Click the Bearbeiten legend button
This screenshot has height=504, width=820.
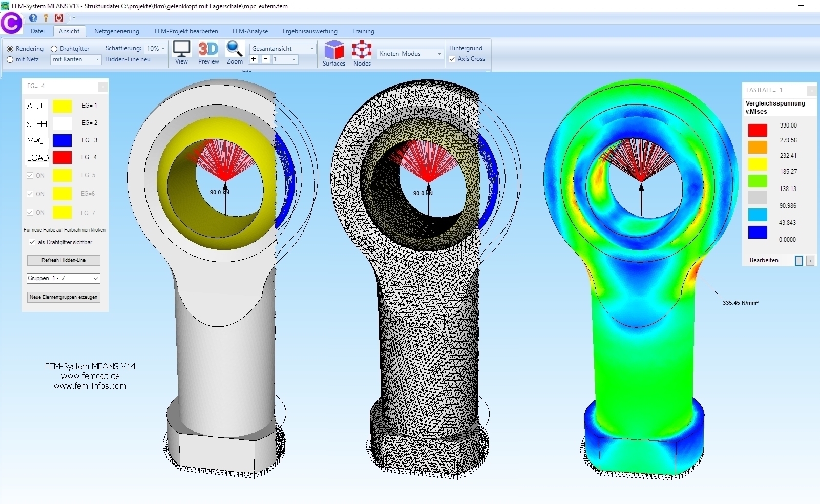[764, 260]
